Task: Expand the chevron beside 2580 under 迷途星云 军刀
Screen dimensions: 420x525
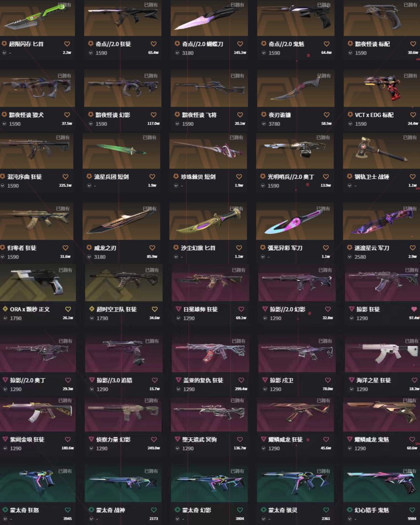Action: (x=350, y=257)
